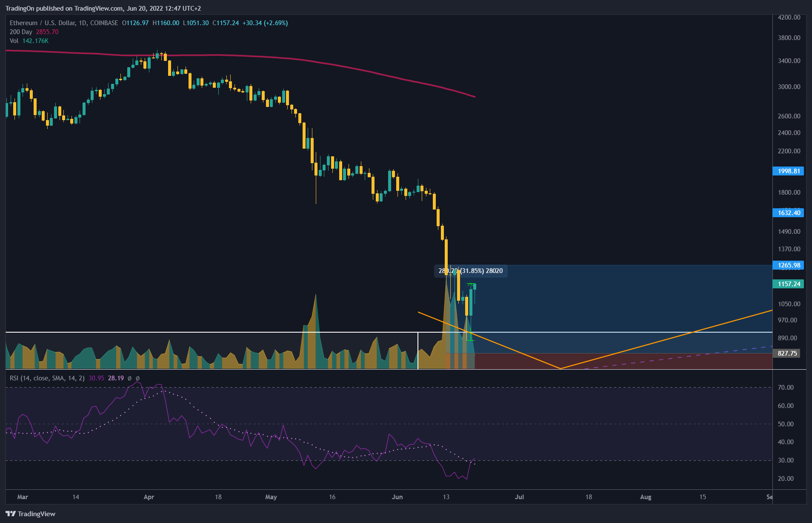Click the blue price label '1265.98'
The image size is (812, 523).
[x=788, y=265]
